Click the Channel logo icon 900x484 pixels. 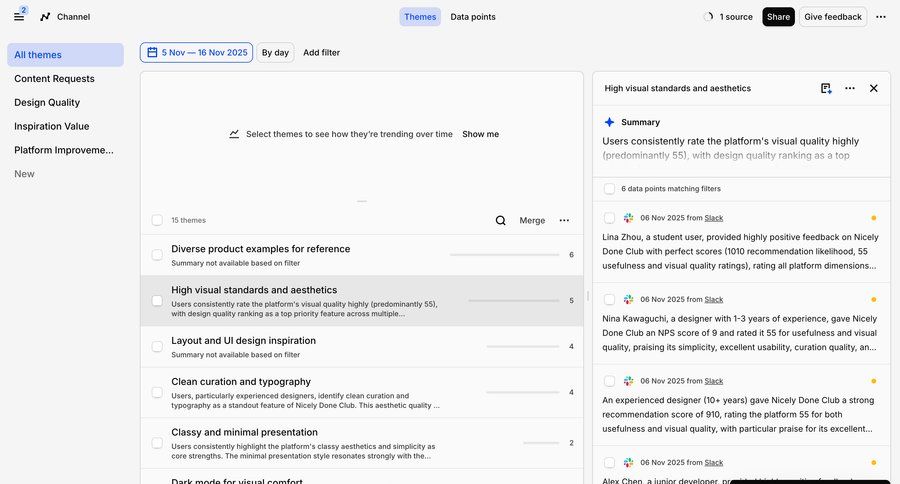coord(45,17)
